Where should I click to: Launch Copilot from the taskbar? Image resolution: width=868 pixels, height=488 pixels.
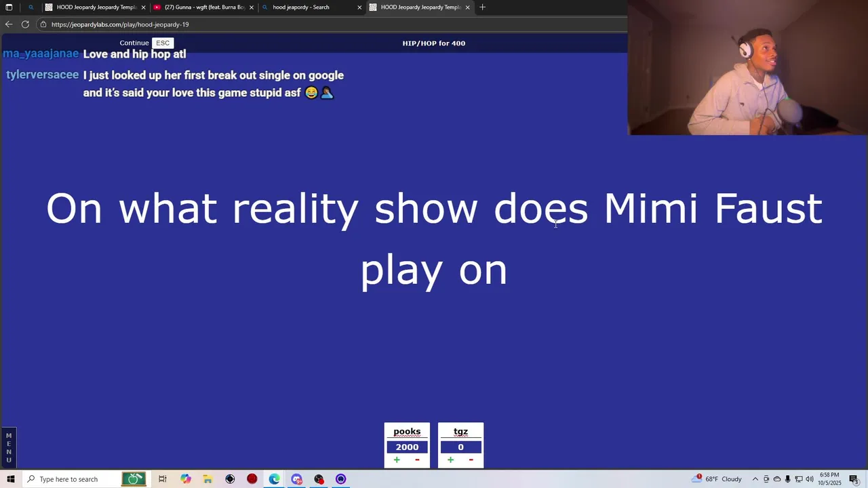pos(185,479)
